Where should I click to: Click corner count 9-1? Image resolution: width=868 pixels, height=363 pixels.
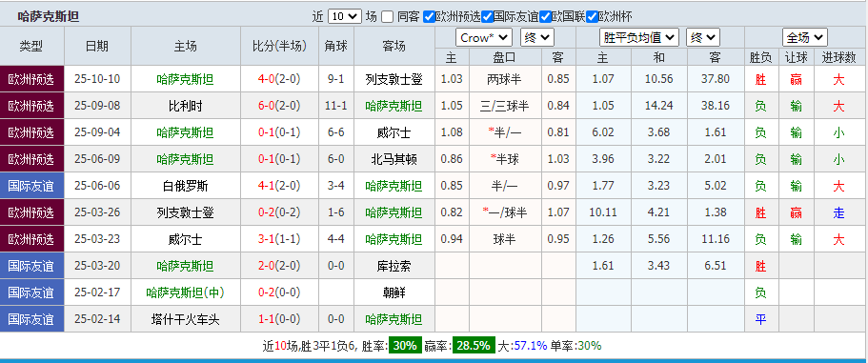[x=336, y=79]
